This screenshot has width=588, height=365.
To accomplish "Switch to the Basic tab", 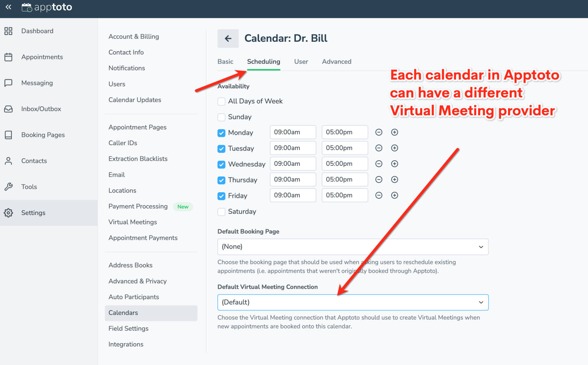I will pos(225,61).
